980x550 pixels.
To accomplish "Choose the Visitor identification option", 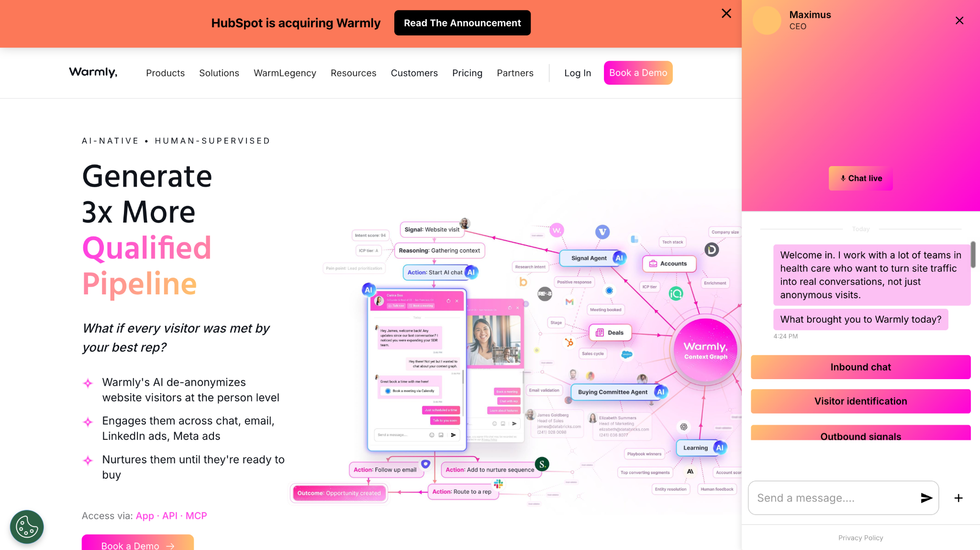I will 861,401.
